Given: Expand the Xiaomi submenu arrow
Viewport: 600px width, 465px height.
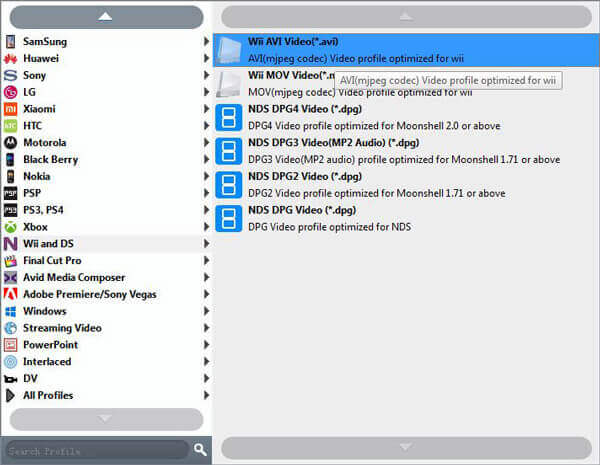Looking at the screenshot, I should click(x=206, y=109).
